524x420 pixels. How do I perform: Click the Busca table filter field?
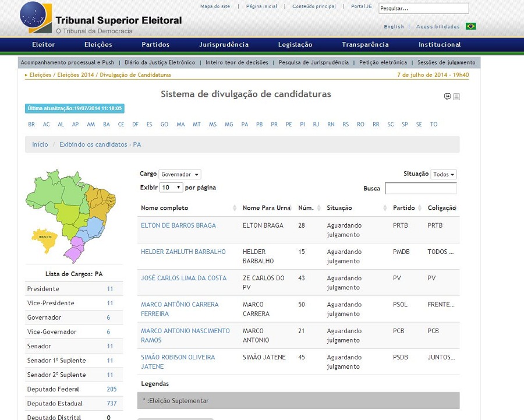420,188
